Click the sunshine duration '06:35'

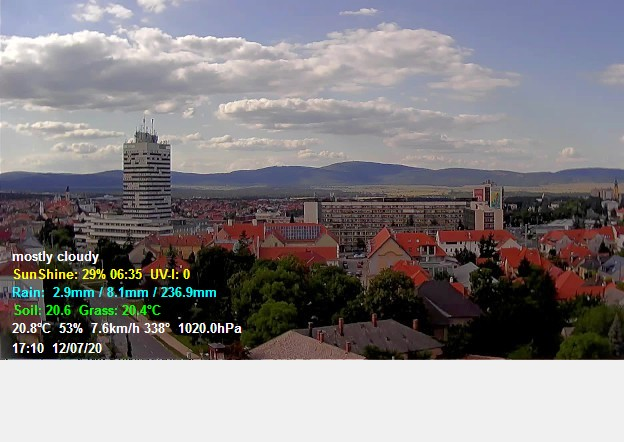[126, 275]
